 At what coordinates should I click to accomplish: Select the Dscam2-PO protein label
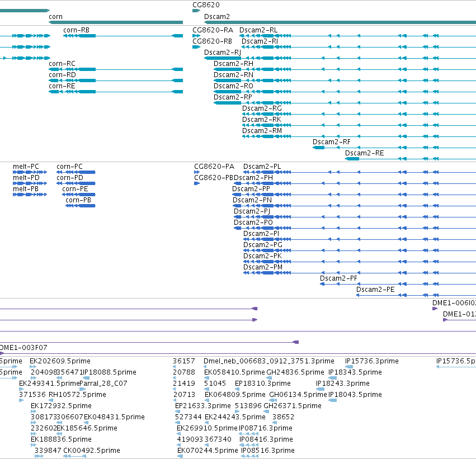253,223
